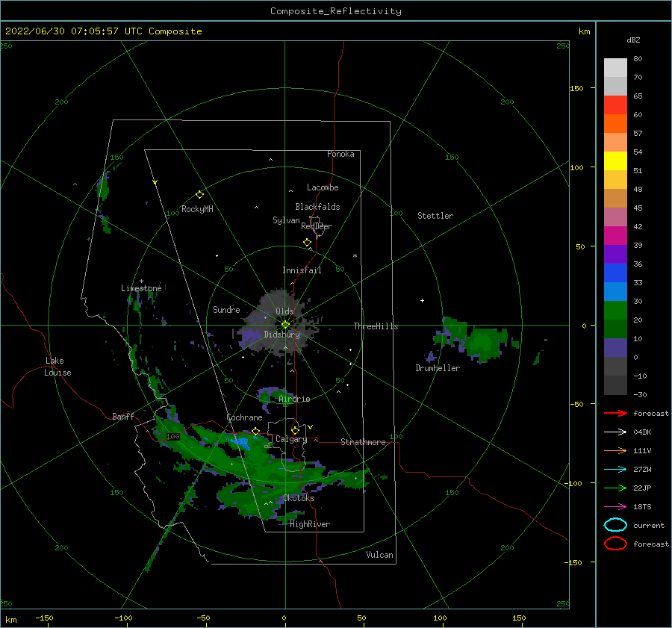Select the Stettler label

click(435, 216)
